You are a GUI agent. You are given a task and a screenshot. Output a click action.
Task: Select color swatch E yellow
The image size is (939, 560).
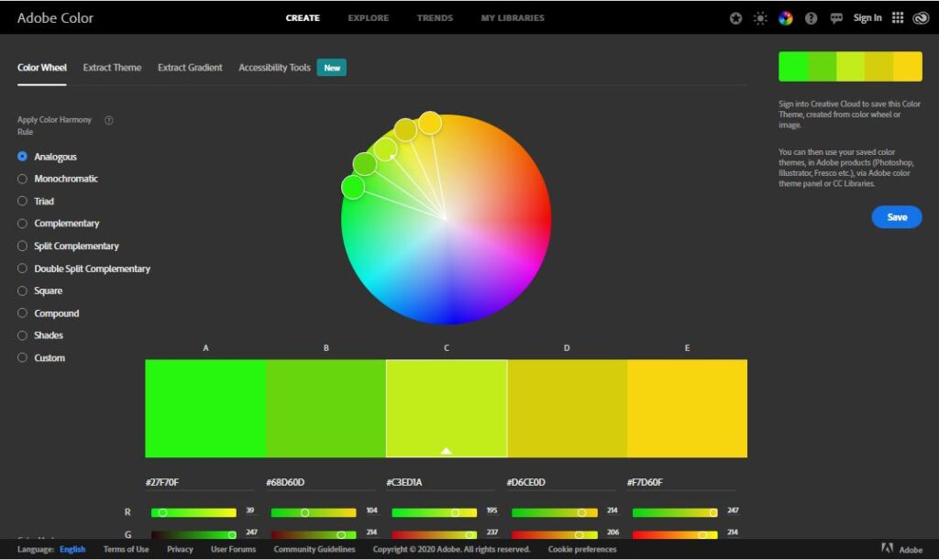click(687, 409)
